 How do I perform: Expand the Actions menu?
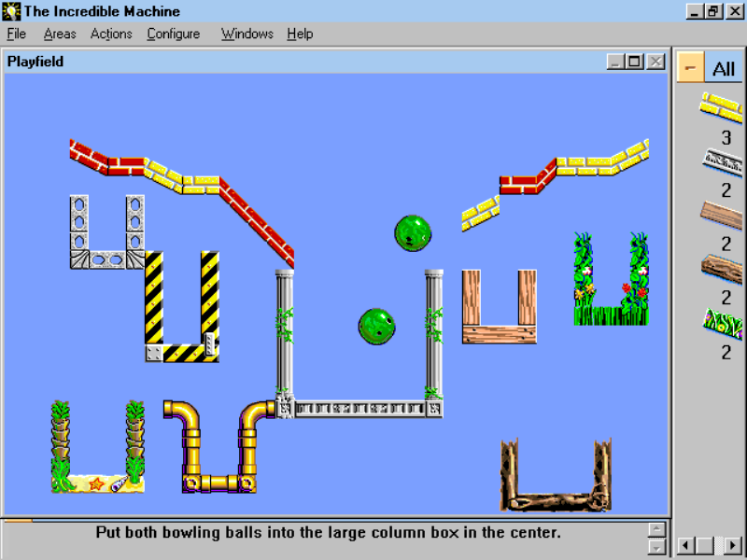click(111, 34)
